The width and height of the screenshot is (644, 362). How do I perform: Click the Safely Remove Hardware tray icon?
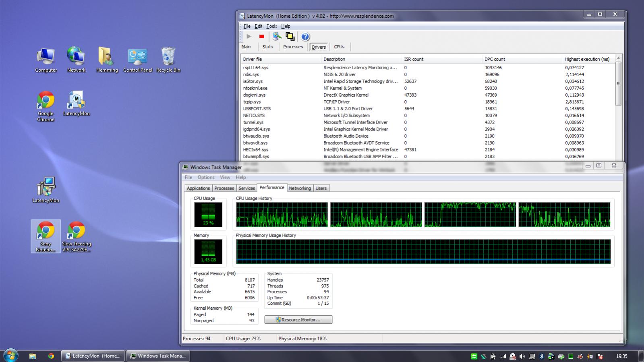(561, 356)
